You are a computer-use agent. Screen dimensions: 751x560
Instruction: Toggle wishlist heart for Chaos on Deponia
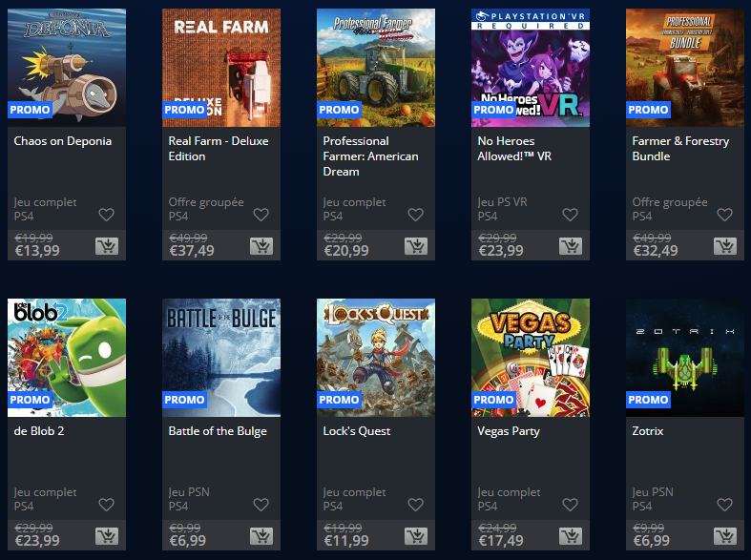[x=106, y=215]
